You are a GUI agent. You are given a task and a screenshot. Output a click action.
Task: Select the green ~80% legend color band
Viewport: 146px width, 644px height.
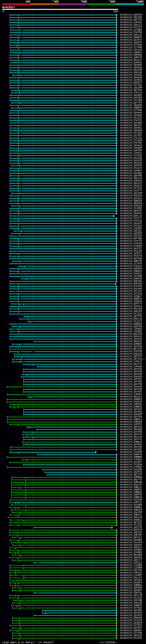[x=101, y=4]
